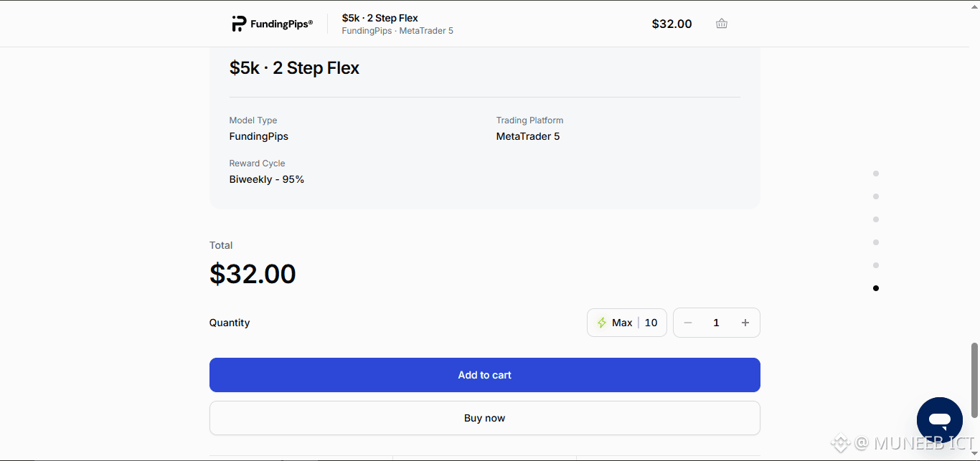Decrease quantity with the minus icon
Viewport: 980px width, 461px height.
coord(688,323)
